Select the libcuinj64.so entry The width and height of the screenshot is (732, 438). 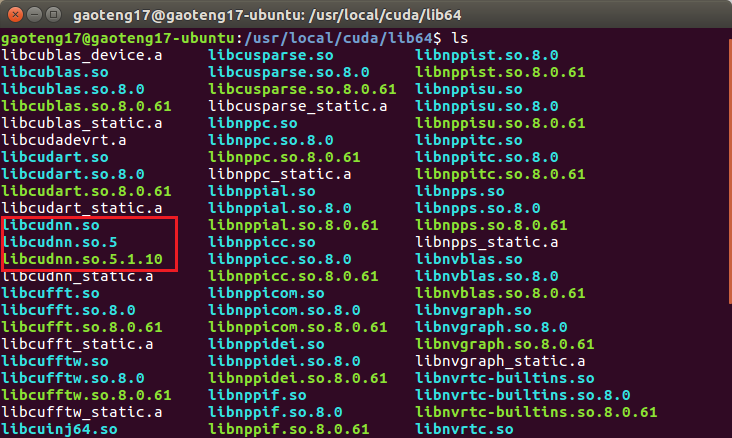coord(60,429)
